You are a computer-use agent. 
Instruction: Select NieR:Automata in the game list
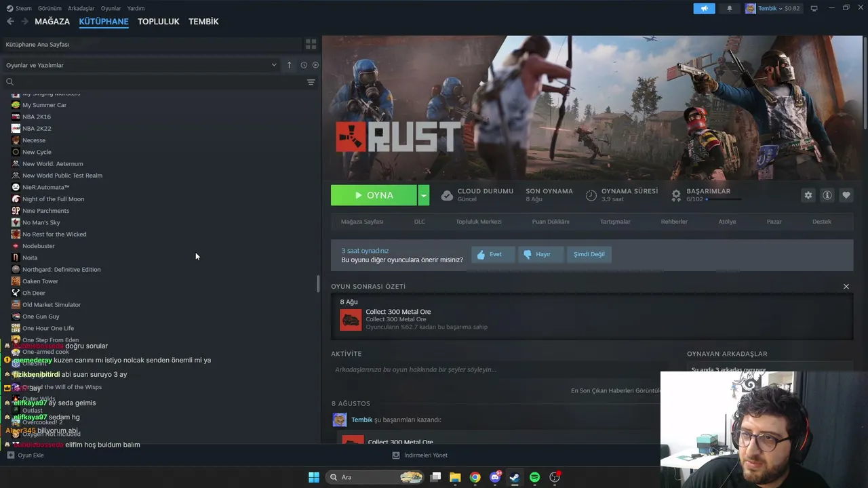tap(46, 187)
